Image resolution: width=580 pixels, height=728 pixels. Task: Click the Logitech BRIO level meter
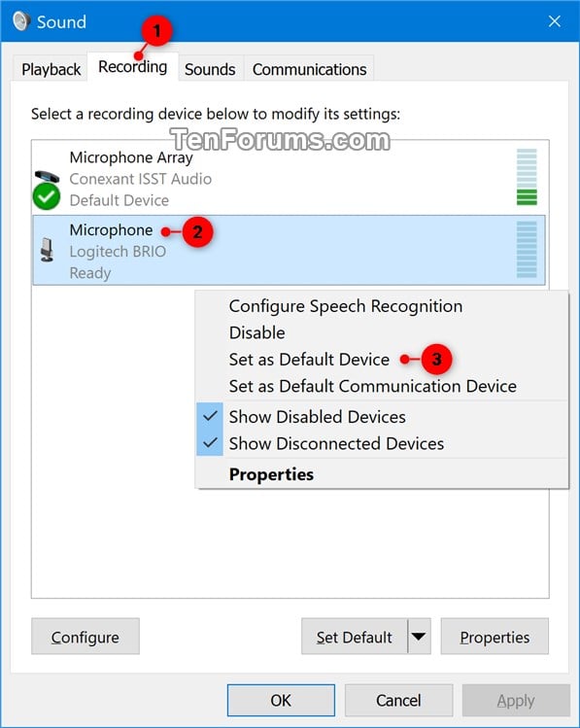527,250
